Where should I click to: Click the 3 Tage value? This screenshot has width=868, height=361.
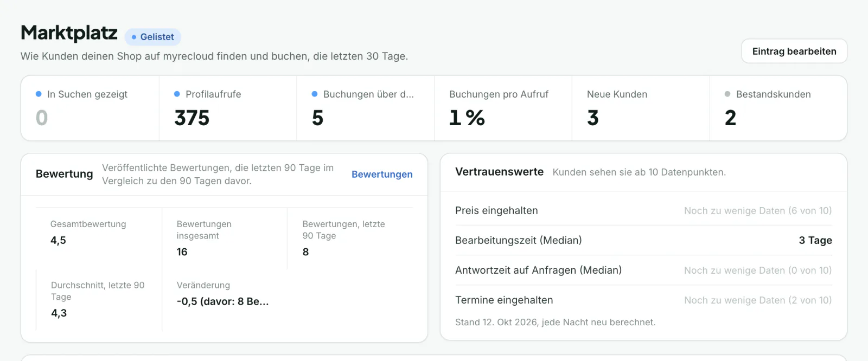[x=815, y=240]
